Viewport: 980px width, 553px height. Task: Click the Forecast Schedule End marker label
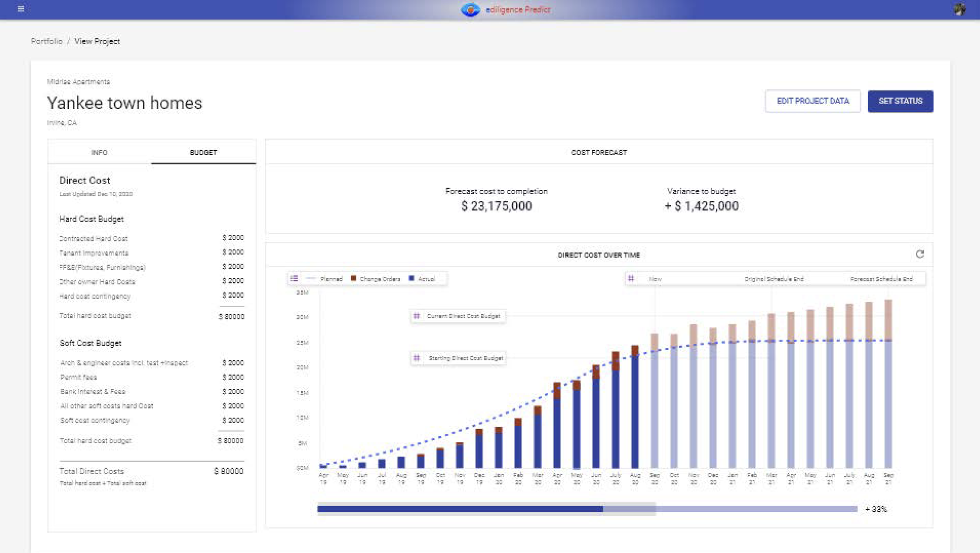pyautogui.click(x=881, y=279)
